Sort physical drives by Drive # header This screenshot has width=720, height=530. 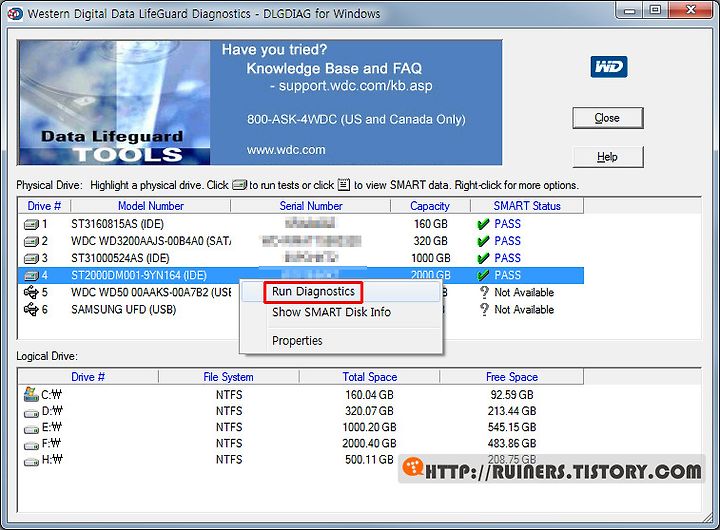pyautogui.click(x=44, y=206)
